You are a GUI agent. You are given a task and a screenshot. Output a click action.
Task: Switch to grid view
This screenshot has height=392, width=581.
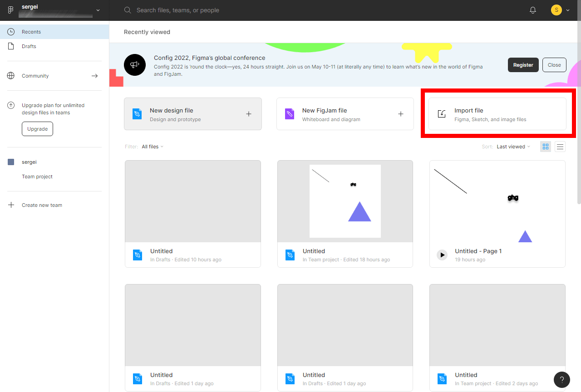(546, 147)
